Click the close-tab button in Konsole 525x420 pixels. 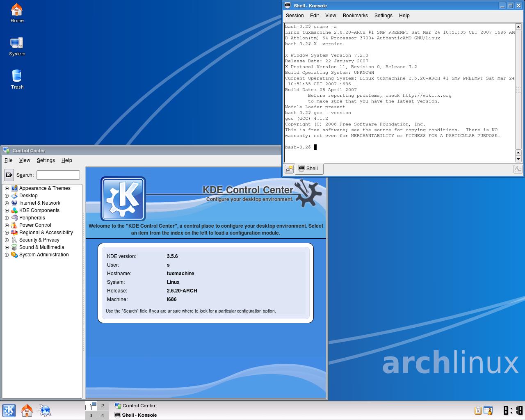(518, 169)
